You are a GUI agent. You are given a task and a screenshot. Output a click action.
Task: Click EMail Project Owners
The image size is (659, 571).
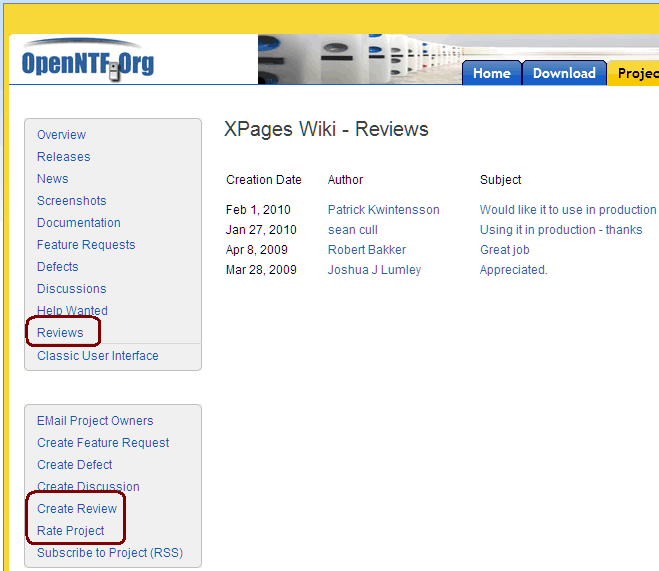click(95, 421)
